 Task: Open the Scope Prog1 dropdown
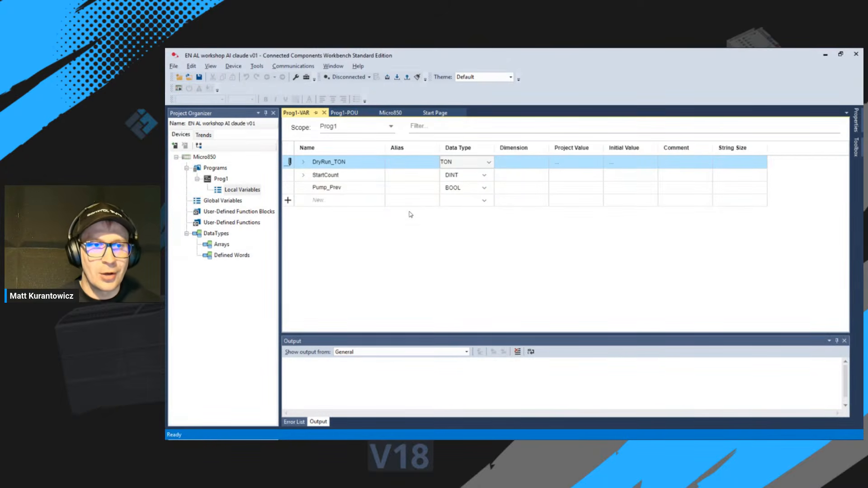[x=357, y=127]
